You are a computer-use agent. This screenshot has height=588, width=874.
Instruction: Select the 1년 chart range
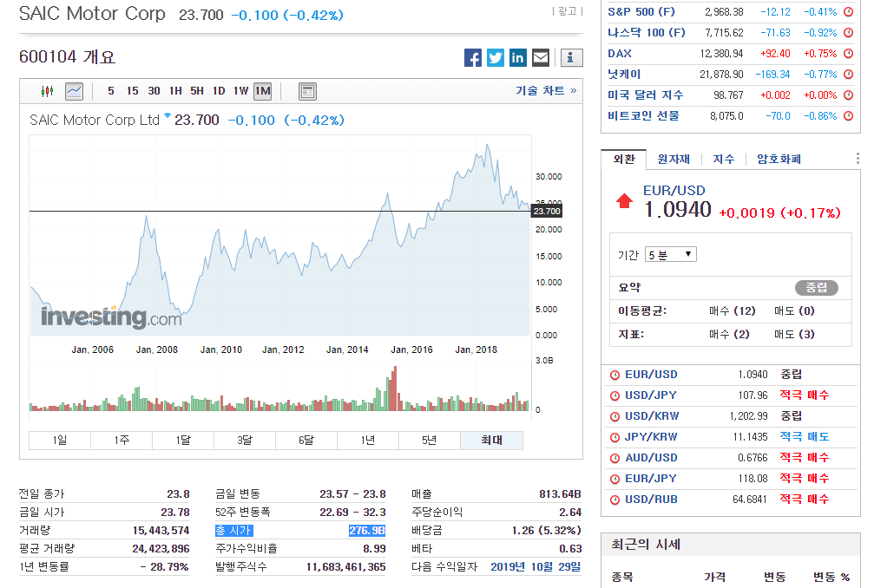(x=368, y=441)
